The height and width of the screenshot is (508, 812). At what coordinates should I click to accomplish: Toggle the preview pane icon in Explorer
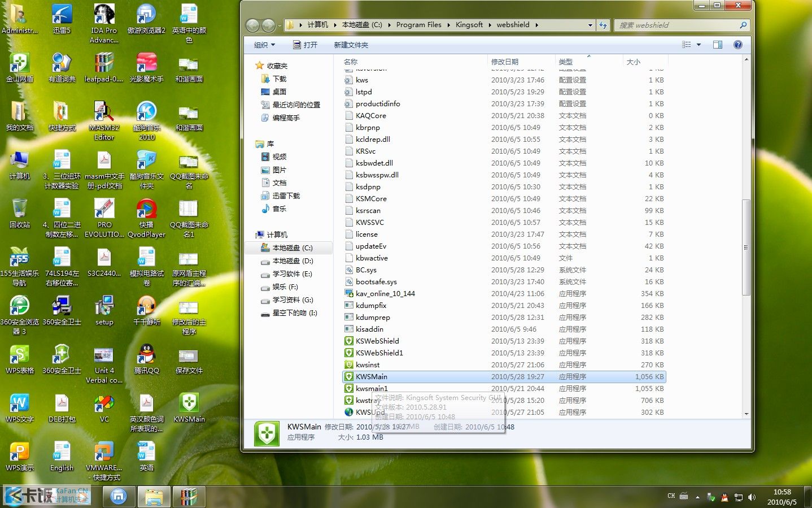[717, 45]
